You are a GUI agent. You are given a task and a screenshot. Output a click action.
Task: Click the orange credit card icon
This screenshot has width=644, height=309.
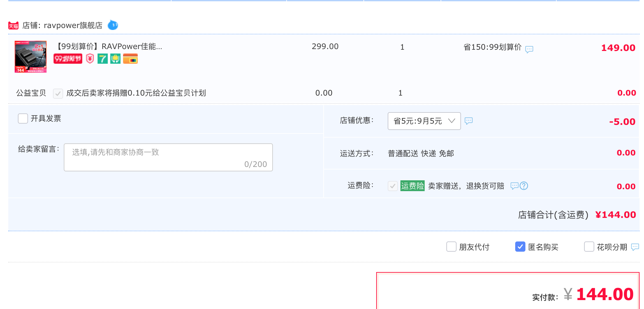pyautogui.click(x=130, y=59)
